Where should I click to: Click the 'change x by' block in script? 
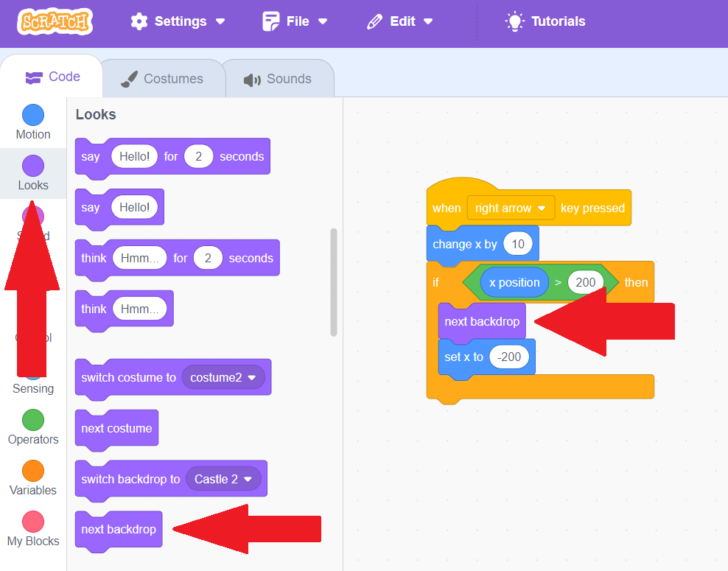(483, 245)
